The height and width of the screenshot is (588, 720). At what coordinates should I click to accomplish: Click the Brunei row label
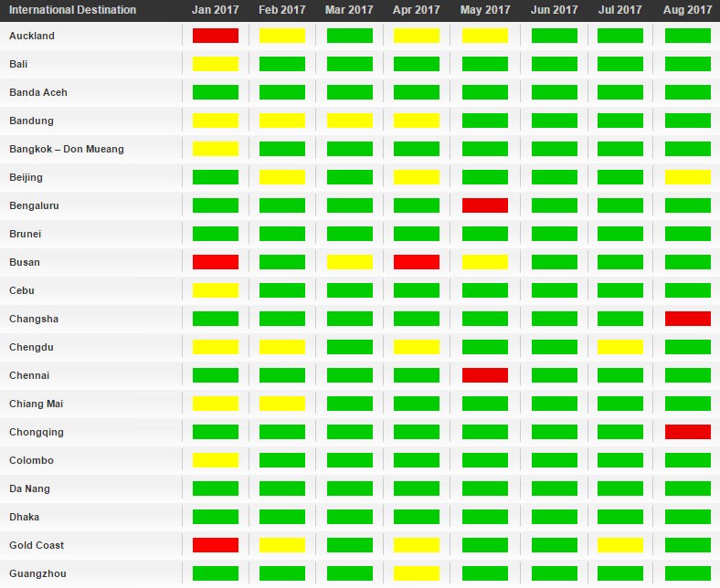(26, 234)
